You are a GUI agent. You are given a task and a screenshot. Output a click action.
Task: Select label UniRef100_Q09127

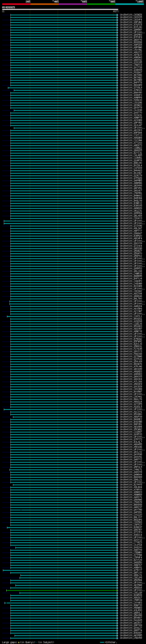[131, 628]
